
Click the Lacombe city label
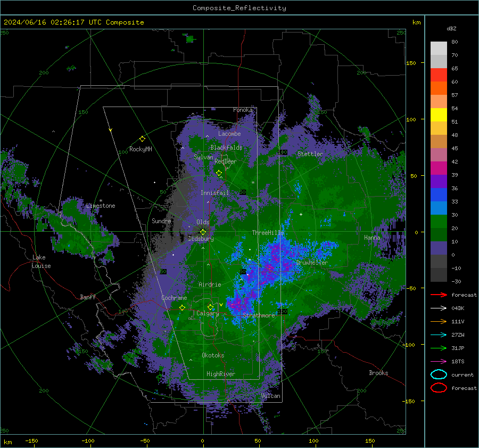coord(229,134)
